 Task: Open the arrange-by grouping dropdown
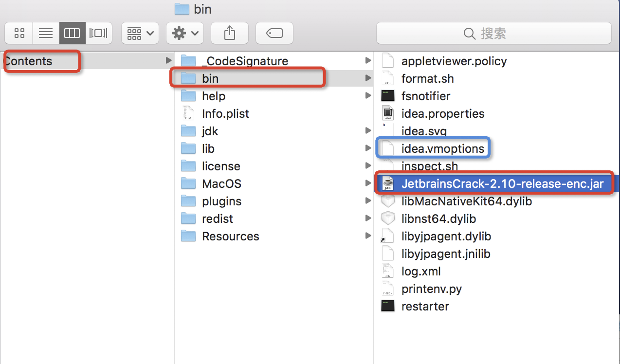tap(140, 33)
